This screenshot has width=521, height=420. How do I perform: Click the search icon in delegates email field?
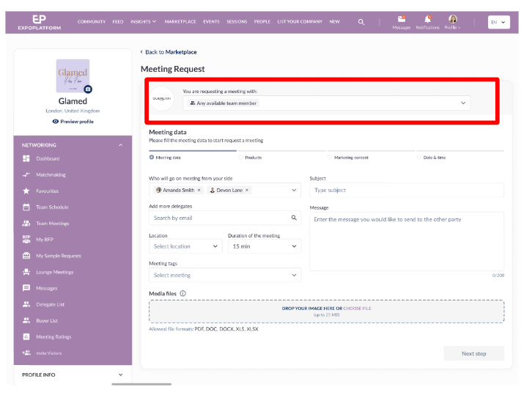click(x=294, y=218)
